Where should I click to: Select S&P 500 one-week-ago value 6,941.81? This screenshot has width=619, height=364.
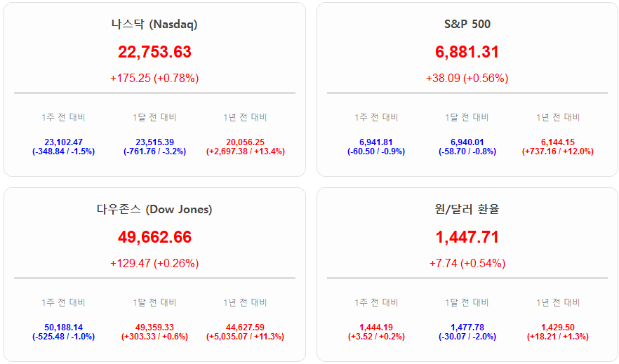(x=376, y=142)
